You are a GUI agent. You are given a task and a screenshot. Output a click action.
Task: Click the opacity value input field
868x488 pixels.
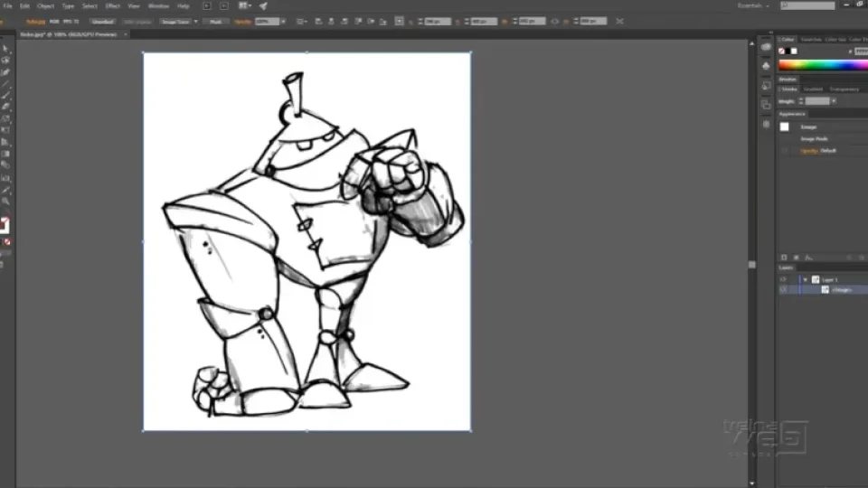click(x=267, y=22)
